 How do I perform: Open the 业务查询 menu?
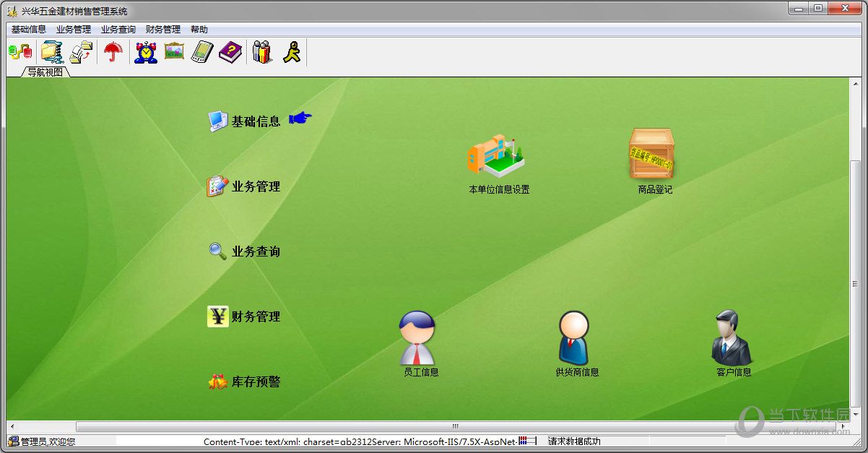(118, 30)
